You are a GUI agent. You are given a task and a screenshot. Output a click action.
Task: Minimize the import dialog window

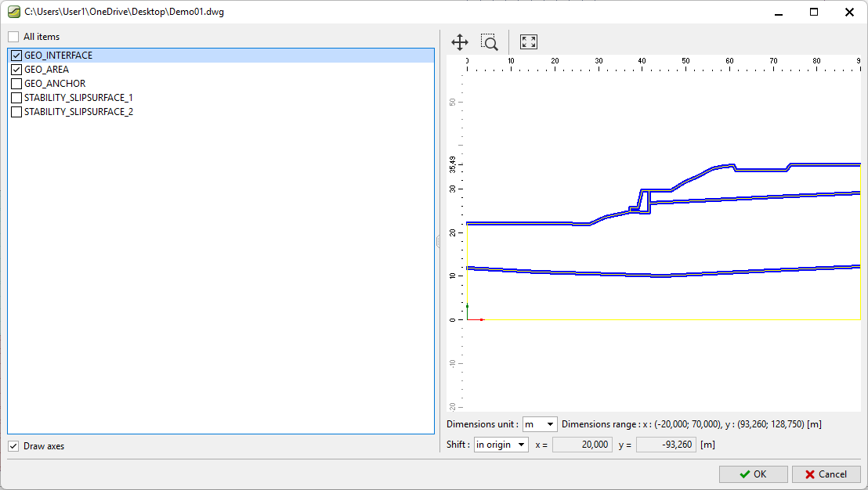tap(779, 13)
